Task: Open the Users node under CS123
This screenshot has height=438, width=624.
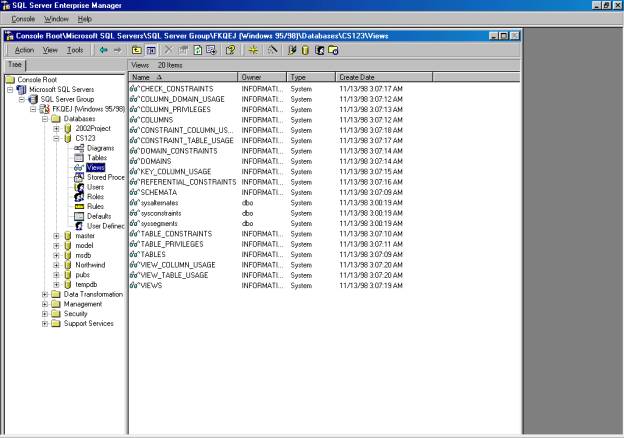Action: (x=95, y=187)
